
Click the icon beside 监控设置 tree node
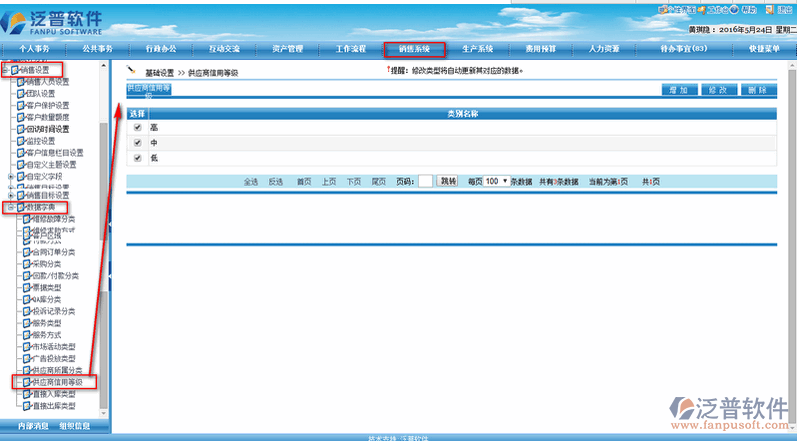coord(20,141)
